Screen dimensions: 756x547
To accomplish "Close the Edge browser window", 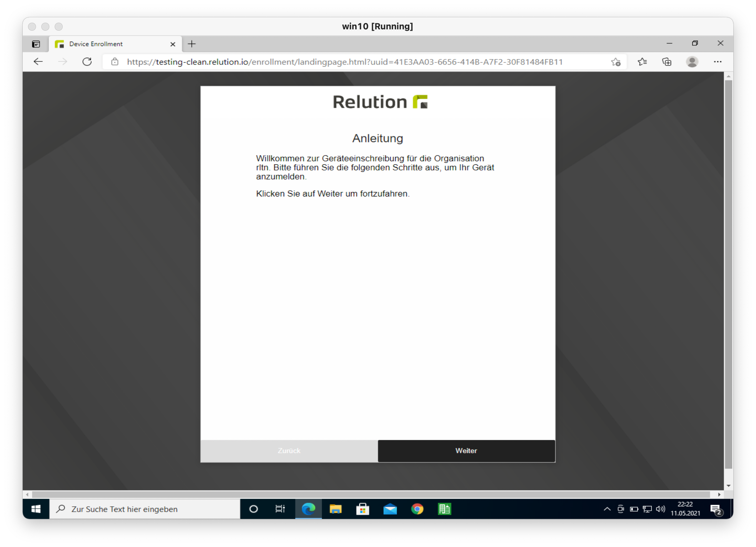I will coord(720,43).
